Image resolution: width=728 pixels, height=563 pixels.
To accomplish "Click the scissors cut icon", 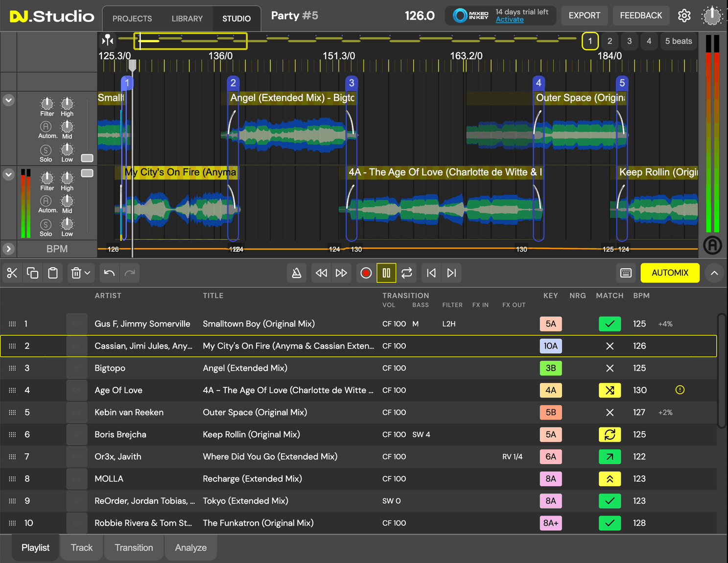I will pyautogui.click(x=12, y=273).
